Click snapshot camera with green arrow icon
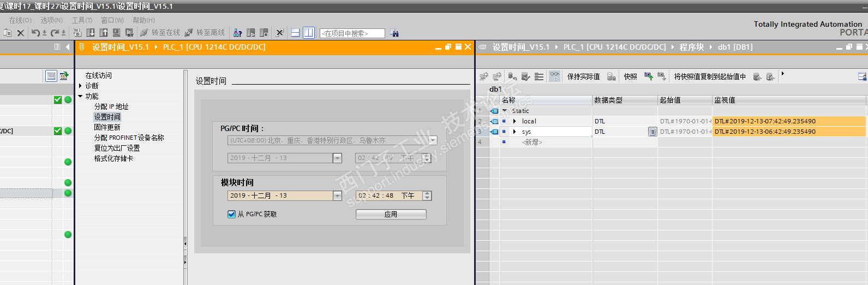The height and width of the screenshot is (285, 868). (649, 76)
